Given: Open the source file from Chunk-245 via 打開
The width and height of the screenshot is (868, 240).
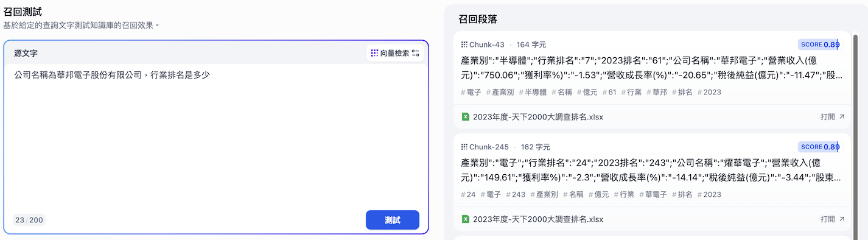Looking at the screenshot, I should [833, 219].
